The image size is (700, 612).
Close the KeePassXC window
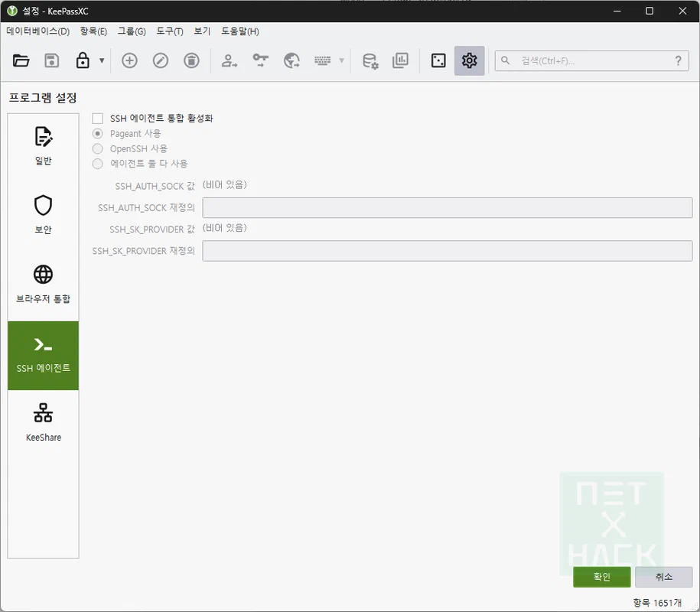tap(682, 11)
